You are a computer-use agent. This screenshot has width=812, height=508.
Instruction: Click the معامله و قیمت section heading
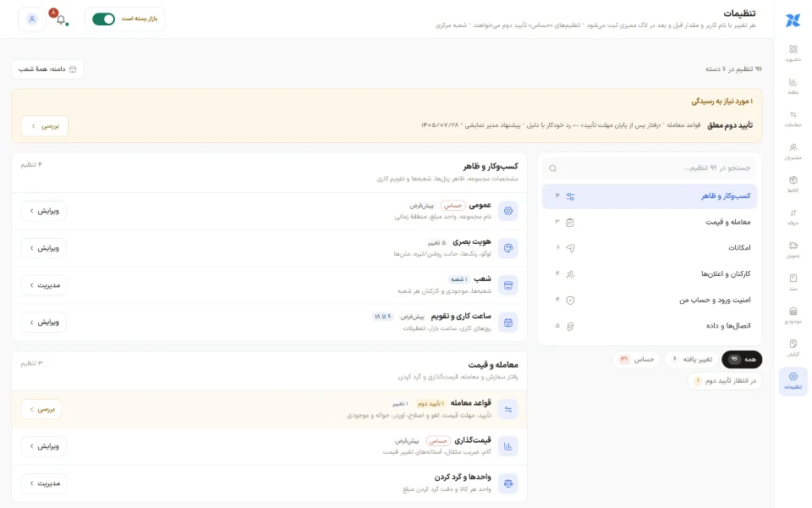493,365
